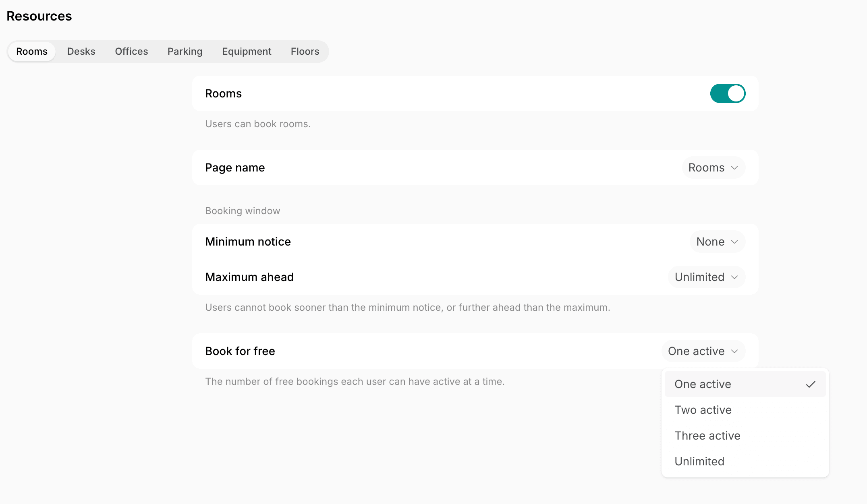
Task: Click the Page name label
Action: coord(235,167)
